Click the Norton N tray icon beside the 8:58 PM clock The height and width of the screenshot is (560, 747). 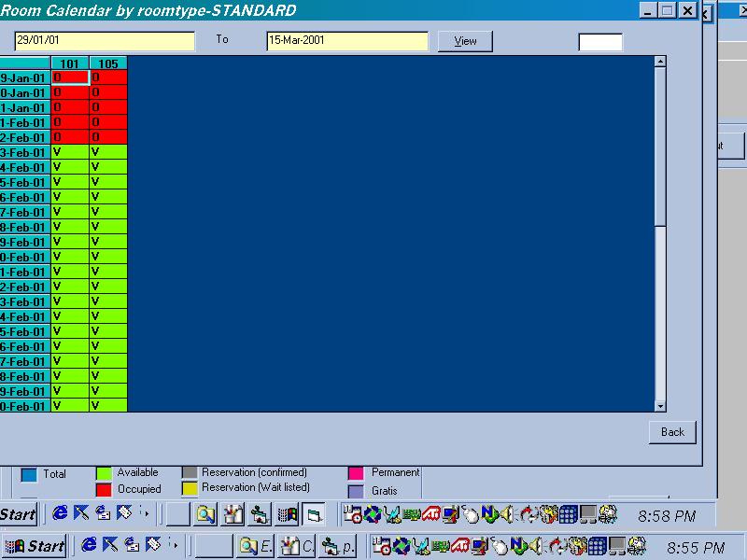click(488, 514)
